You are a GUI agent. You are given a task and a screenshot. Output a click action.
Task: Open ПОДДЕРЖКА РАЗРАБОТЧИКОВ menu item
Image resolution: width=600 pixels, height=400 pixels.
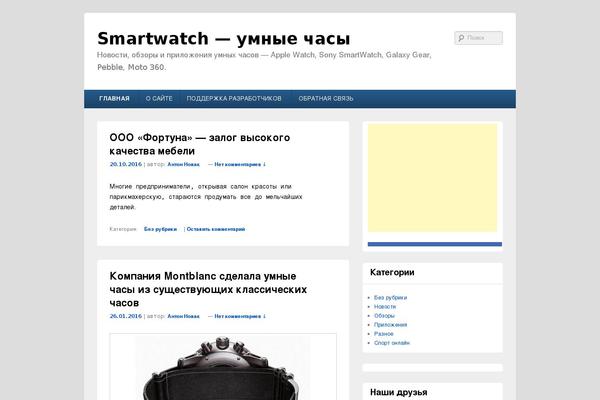(x=234, y=99)
